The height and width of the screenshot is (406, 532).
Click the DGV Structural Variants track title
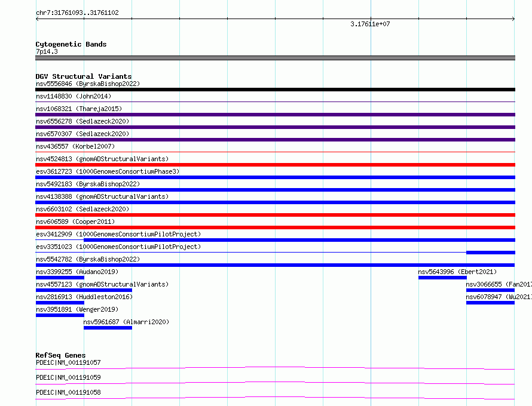point(84,76)
